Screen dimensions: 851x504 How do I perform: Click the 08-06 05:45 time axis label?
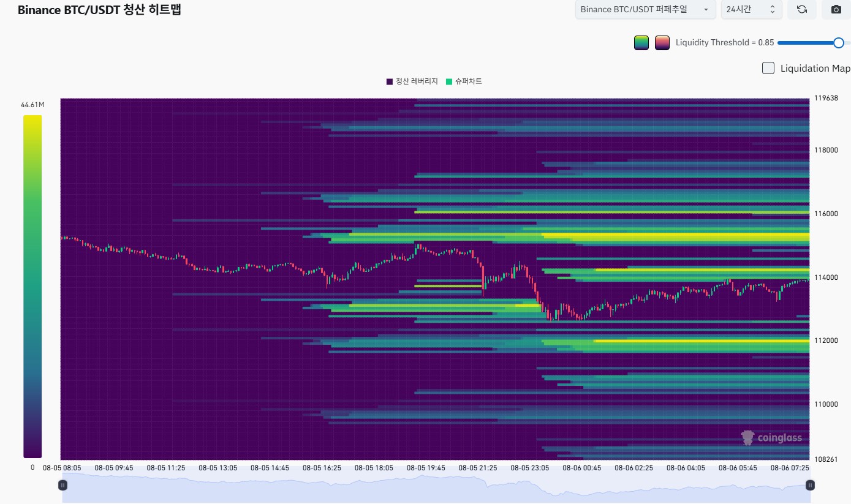click(x=738, y=468)
